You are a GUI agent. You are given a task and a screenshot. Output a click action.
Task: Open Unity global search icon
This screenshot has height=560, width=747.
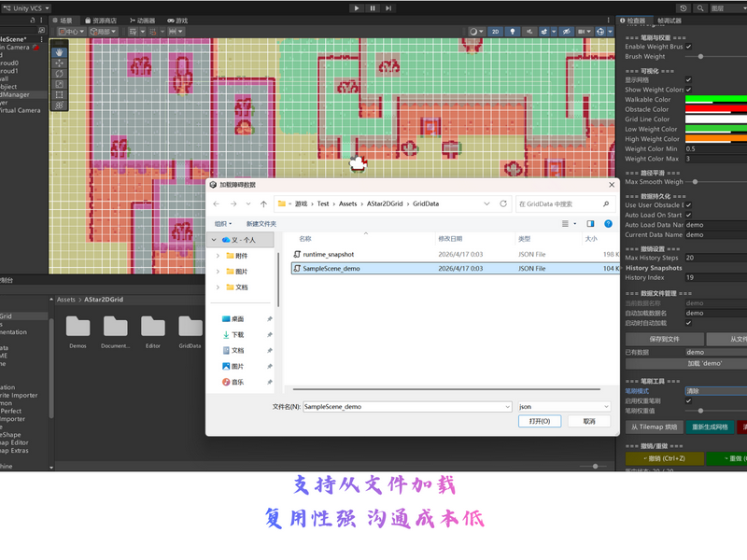699,8
